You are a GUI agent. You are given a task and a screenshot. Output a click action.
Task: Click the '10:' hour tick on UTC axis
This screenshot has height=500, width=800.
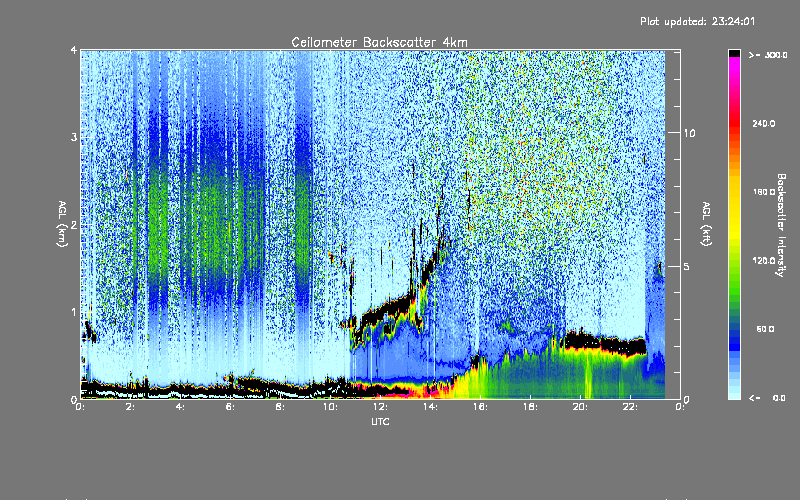pyautogui.click(x=330, y=407)
